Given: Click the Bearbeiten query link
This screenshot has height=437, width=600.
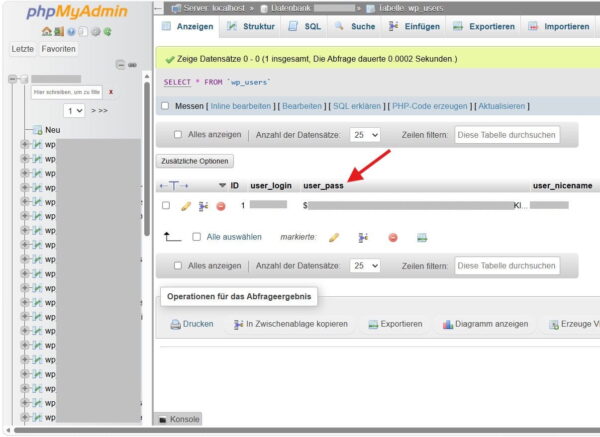Looking at the screenshot, I should [302, 106].
